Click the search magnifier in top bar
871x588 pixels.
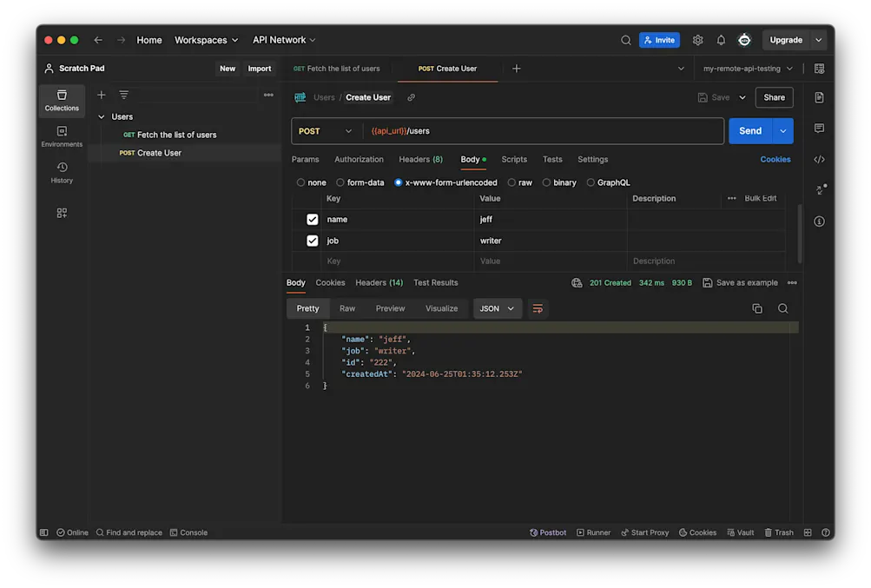click(625, 40)
